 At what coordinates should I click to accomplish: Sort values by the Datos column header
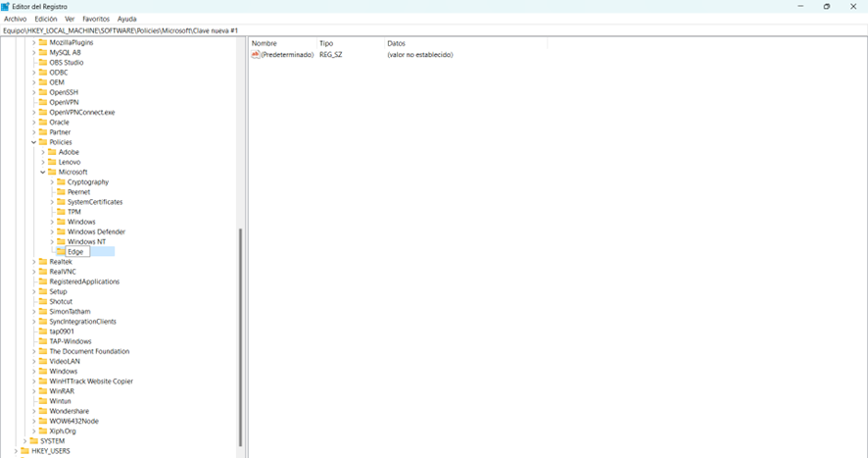pyautogui.click(x=465, y=43)
